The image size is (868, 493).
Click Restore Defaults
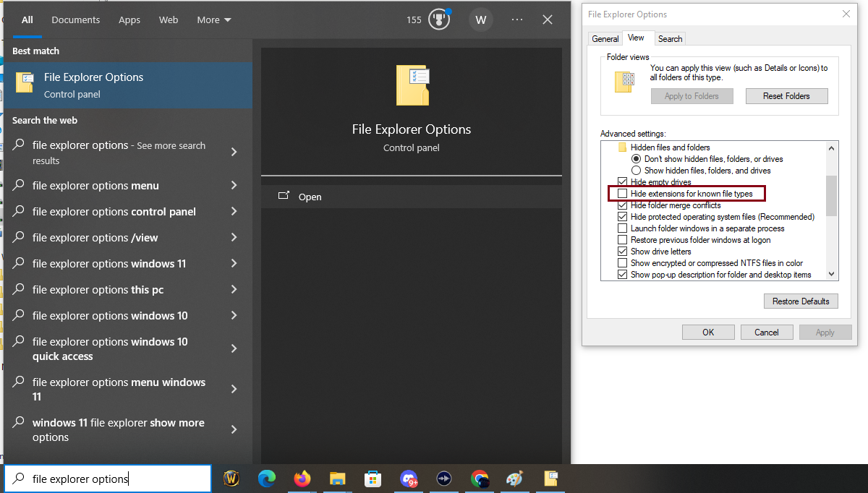[801, 301]
